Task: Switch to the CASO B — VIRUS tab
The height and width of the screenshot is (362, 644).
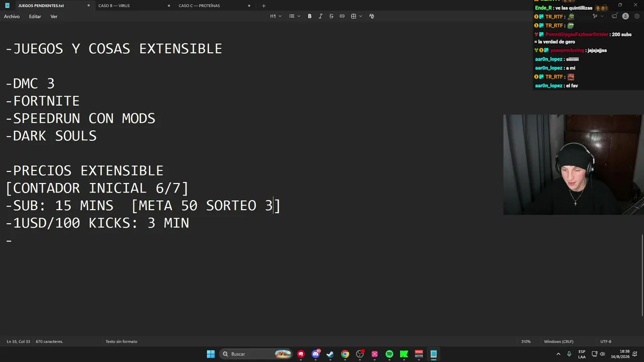Action: pyautogui.click(x=114, y=6)
